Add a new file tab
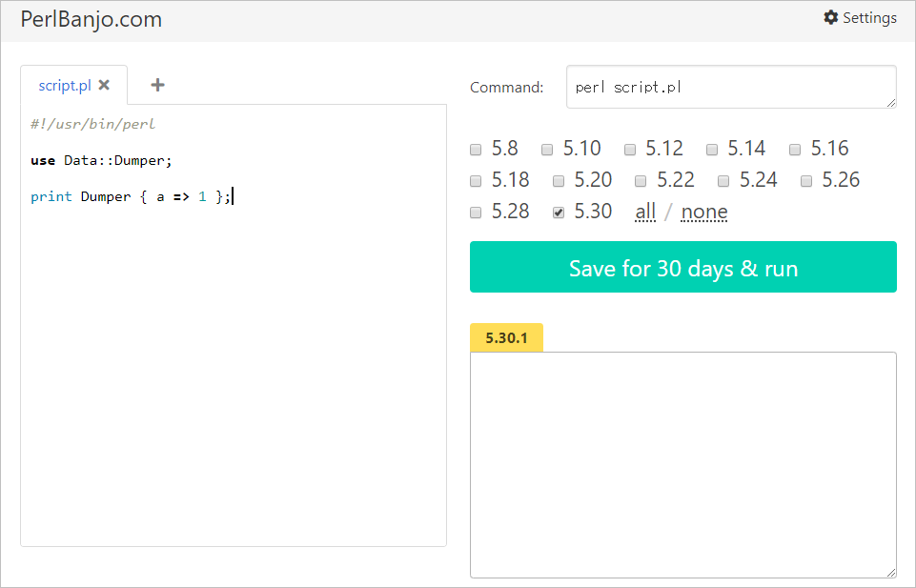 point(158,85)
